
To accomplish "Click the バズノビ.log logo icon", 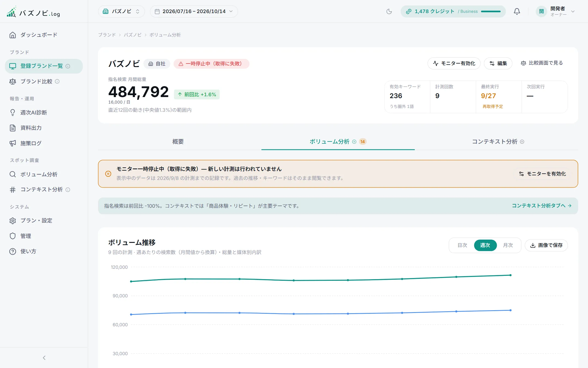I will point(11,12).
